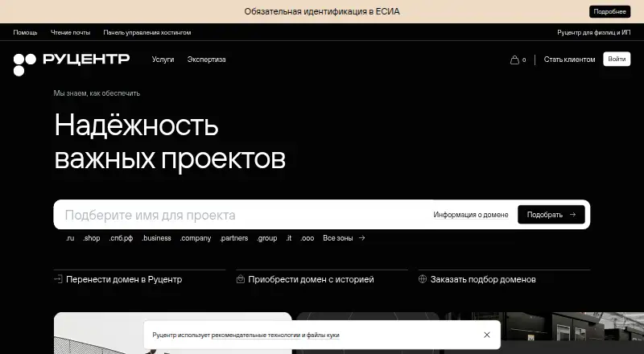644x354 pixels.
Task: Go to Руцентр для физлиц и ИП
Action: [593, 32]
